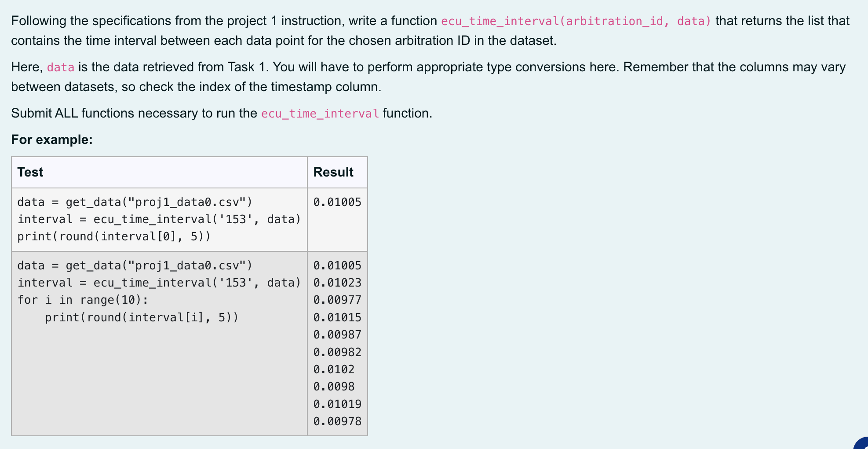Select the 0.01023 value in the results
Image resolution: width=868 pixels, height=449 pixels.
(x=337, y=282)
